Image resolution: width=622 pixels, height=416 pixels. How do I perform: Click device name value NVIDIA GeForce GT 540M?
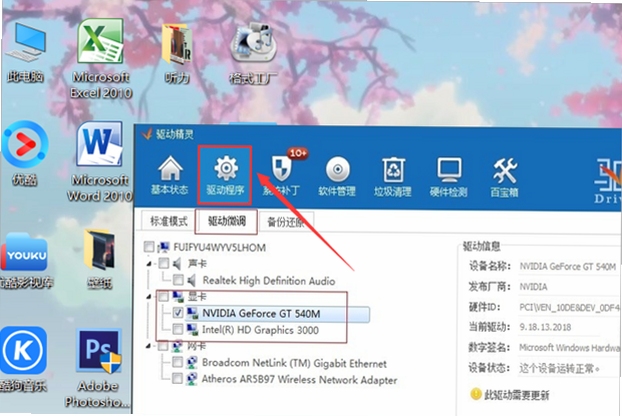(568, 266)
